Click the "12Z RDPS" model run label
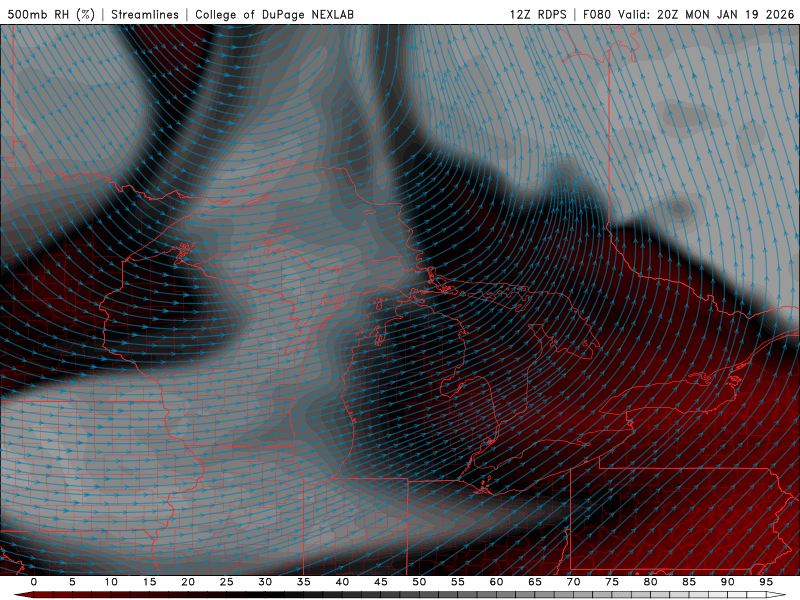 (x=538, y=14)
